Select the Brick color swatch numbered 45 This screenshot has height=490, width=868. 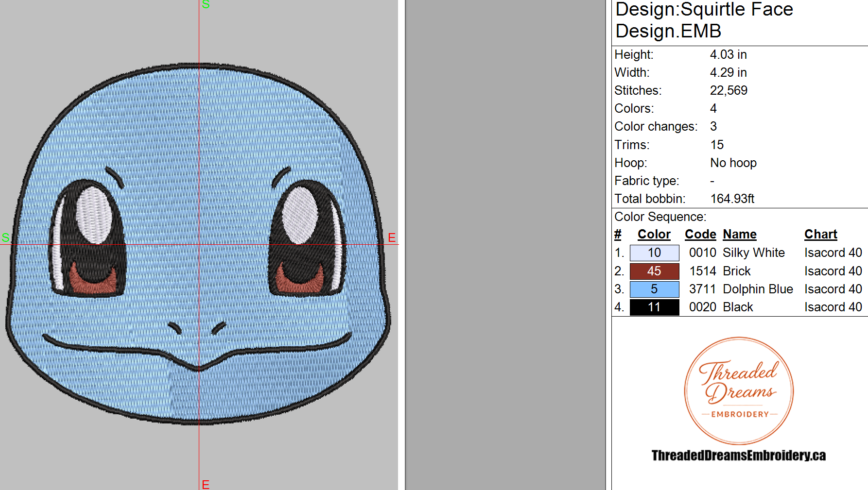pos(654,271)
